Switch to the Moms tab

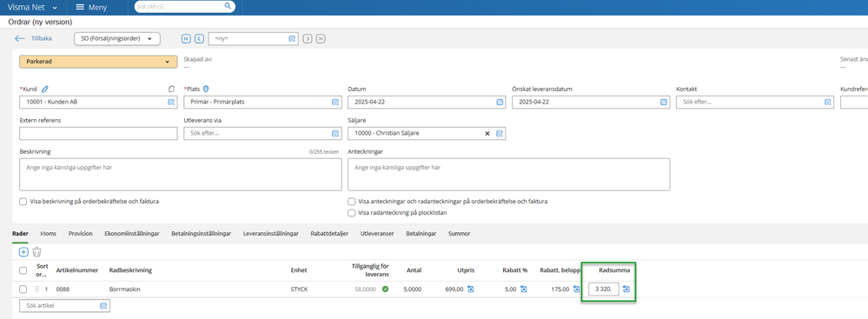click(48, 234)
